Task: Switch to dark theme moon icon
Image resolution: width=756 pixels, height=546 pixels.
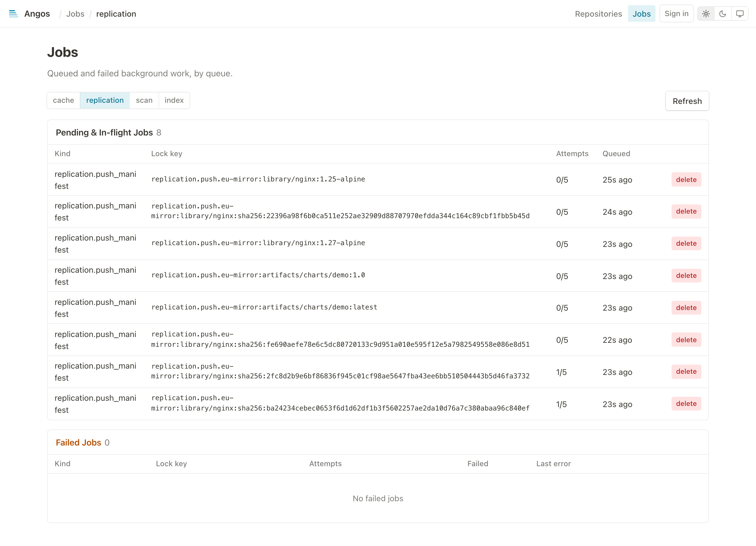Action: point(723,14)
